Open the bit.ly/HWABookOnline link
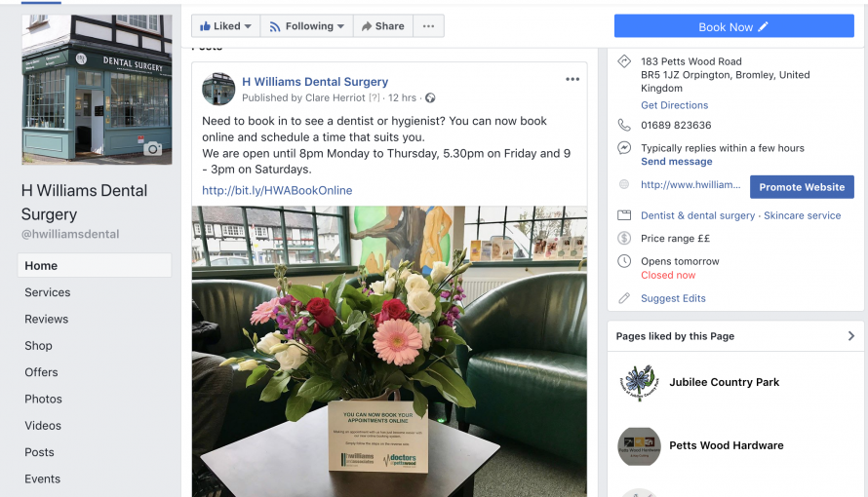 point(277,190)
